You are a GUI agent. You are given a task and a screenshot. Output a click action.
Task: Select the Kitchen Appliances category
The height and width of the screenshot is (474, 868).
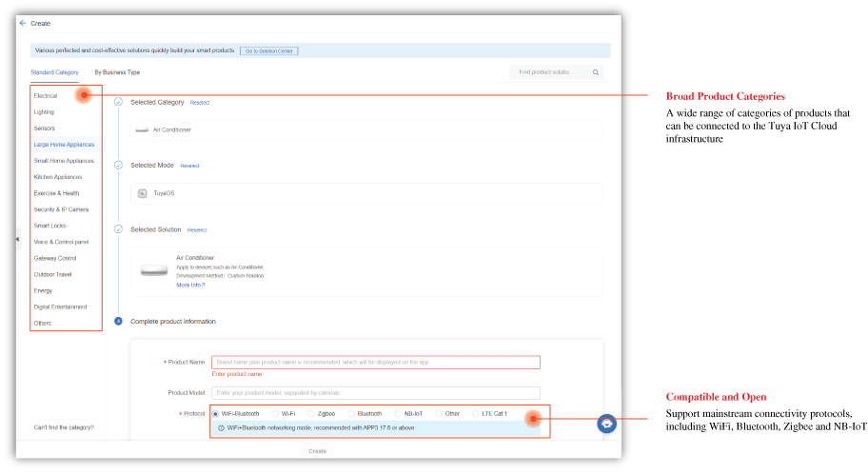click(58, 177)
